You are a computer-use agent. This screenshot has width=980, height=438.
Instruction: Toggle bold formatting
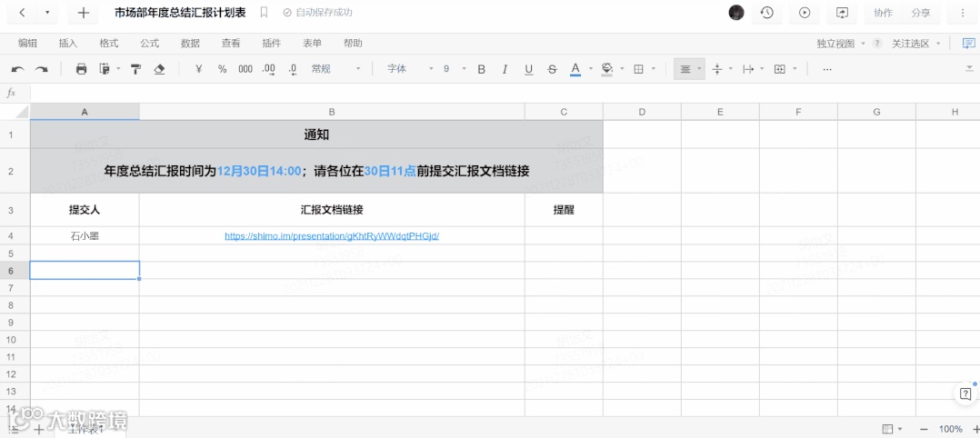[481, 69]
